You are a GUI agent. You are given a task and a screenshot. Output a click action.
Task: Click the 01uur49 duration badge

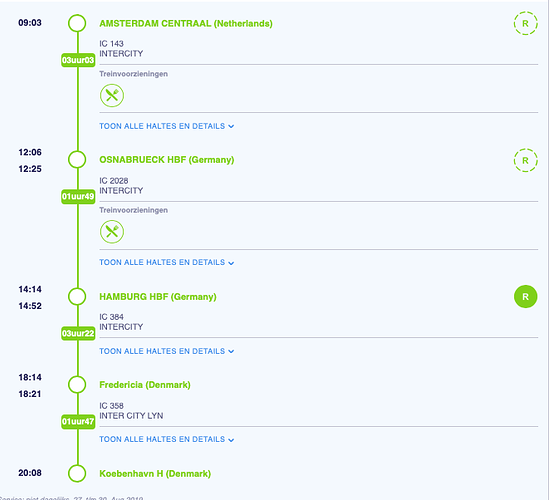click(78, 196)
